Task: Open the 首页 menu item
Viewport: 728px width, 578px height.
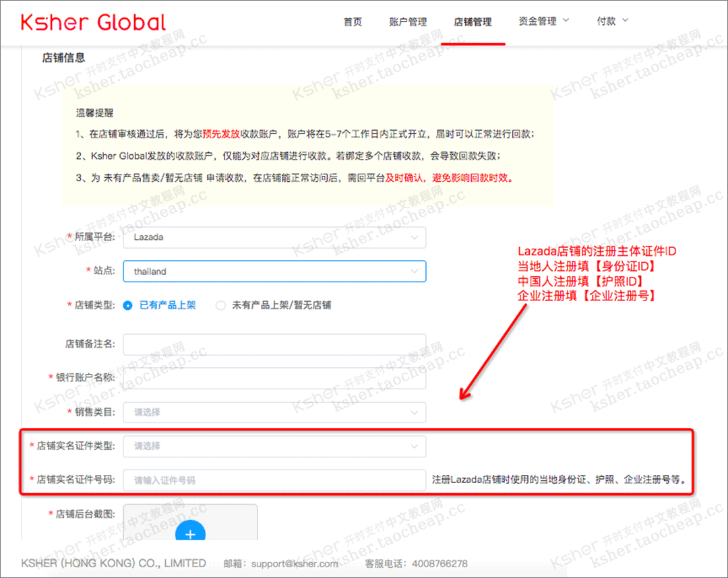Action: pos(353,22)
